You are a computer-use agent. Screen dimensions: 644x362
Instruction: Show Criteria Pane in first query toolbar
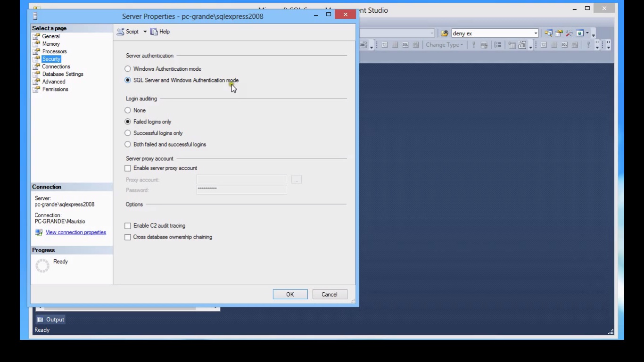(395, 45)
